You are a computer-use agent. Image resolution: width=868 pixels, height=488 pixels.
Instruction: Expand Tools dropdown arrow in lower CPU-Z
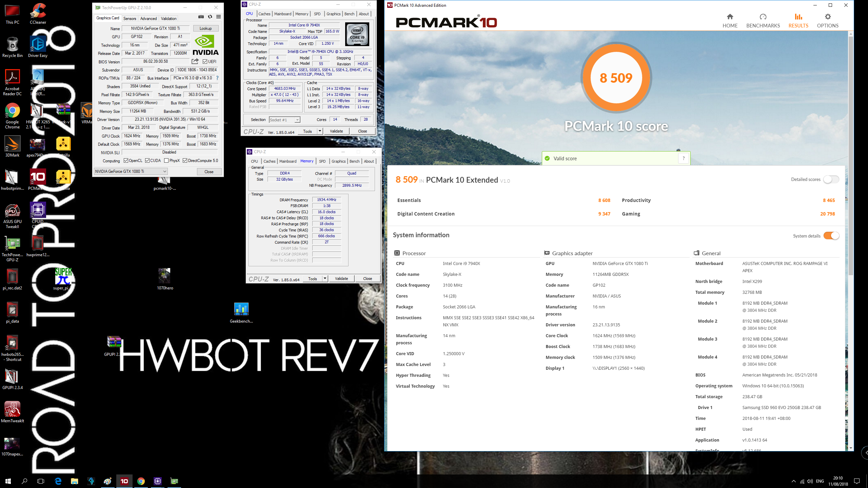(324, 279)
